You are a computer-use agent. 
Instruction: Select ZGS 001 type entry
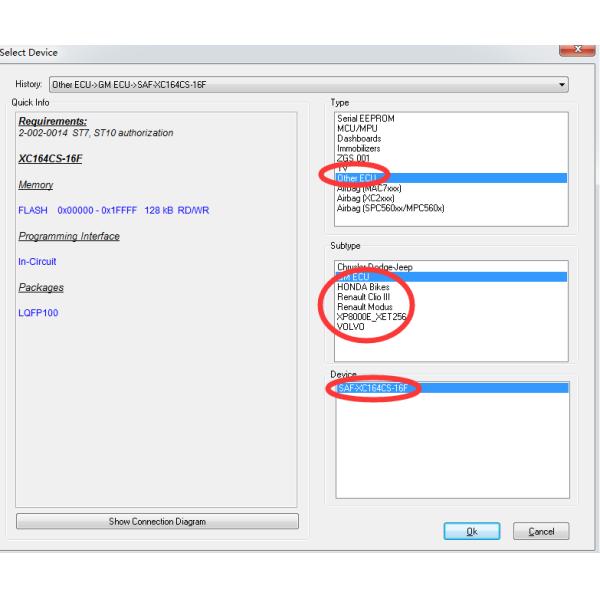(x=356, y=158)
